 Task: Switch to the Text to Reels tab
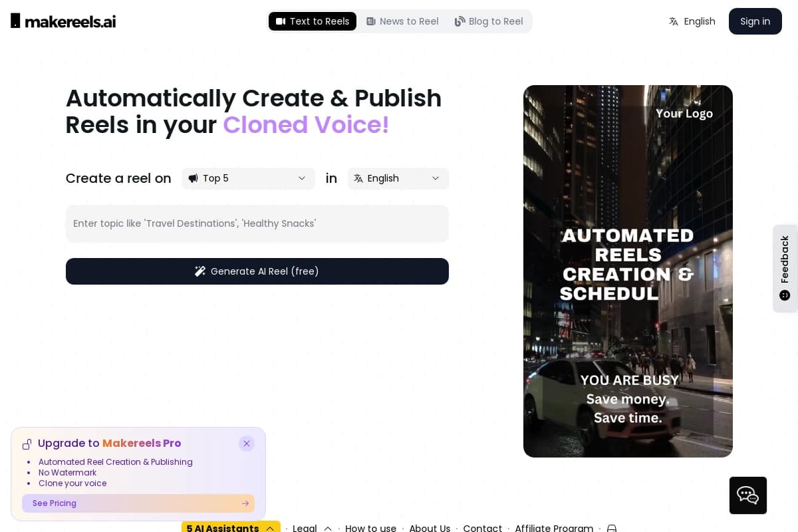click(313, 21)
